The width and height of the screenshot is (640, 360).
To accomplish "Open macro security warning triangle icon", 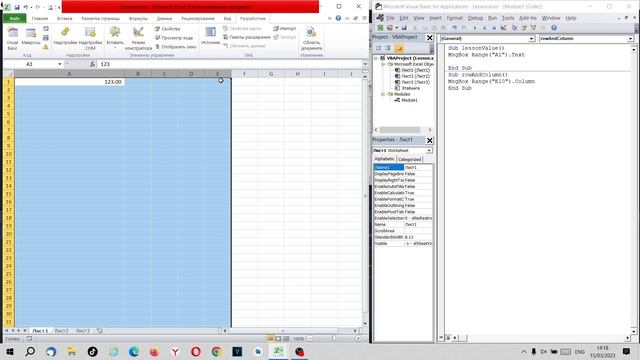I will pos(46,47).
